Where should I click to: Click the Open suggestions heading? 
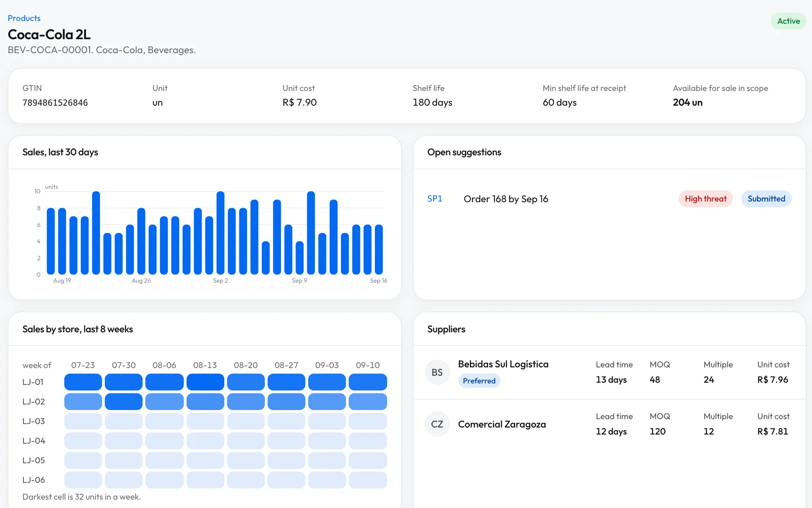[x=464, y=152]
